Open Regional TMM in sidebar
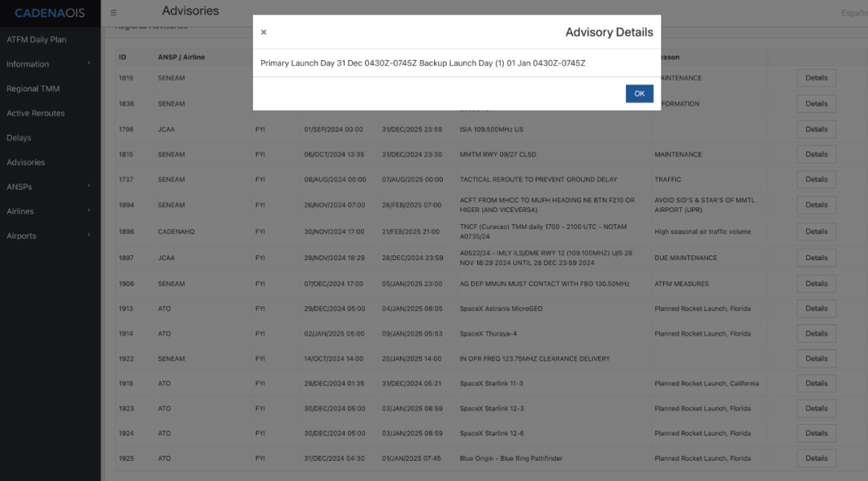Viewport: 868px width, 481px height. tap(33, 88)
